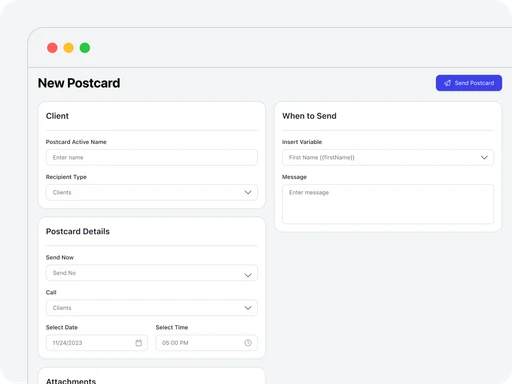The height and width of the screenshot is (384, 512).
Task: Click the Postcard Details section title
Action: [78, 231]
